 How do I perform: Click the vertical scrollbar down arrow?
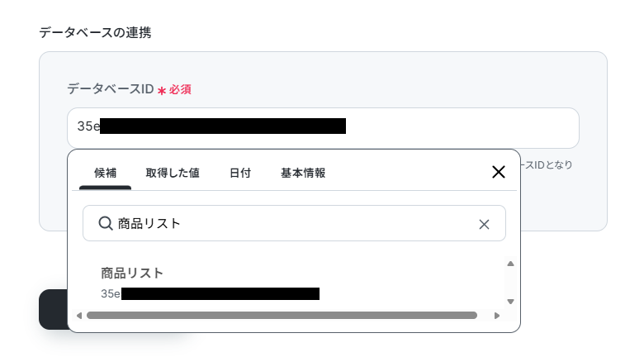(x=510, y=302)
